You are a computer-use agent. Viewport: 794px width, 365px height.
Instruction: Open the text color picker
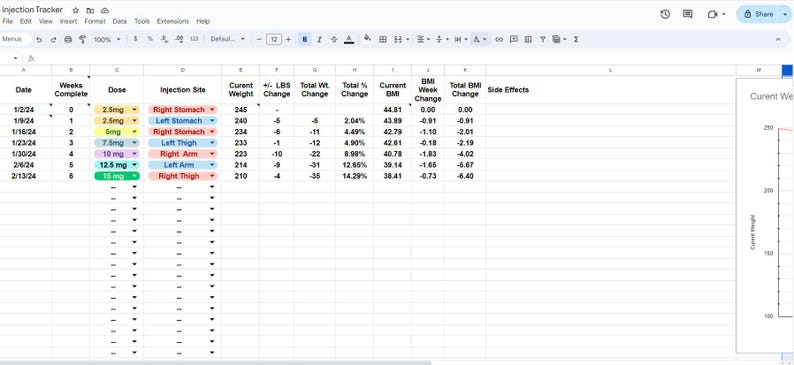(349, 39)
